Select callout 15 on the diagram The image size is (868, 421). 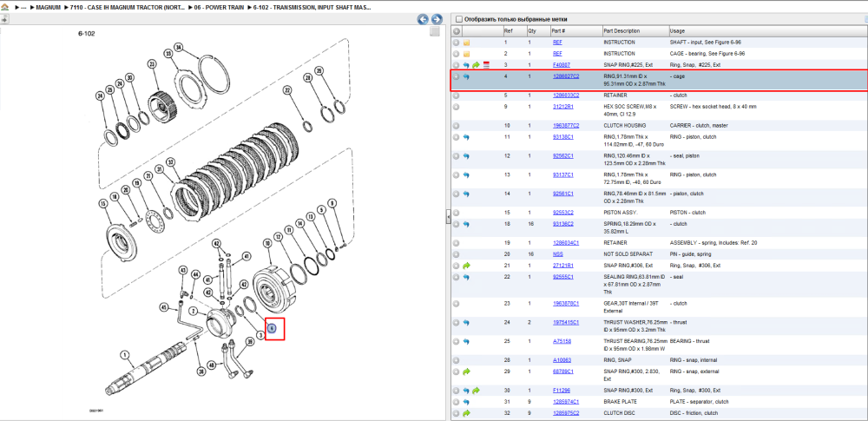(102, 204)
